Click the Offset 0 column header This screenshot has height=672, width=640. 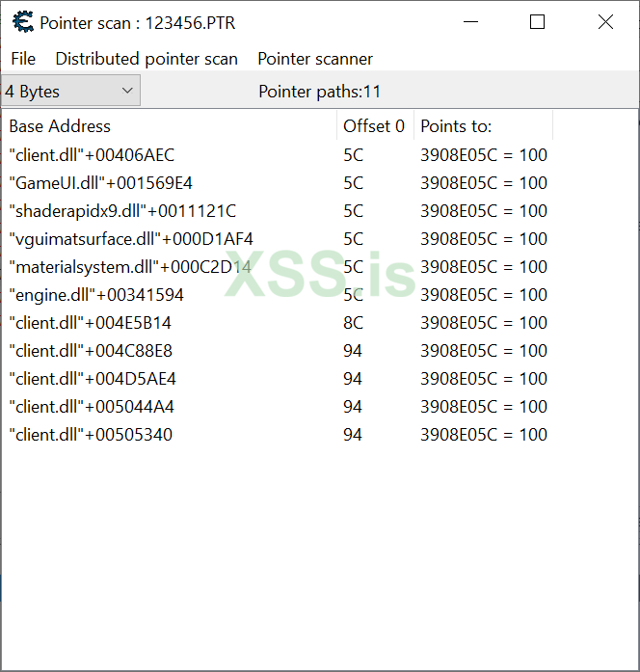[374, 126]
